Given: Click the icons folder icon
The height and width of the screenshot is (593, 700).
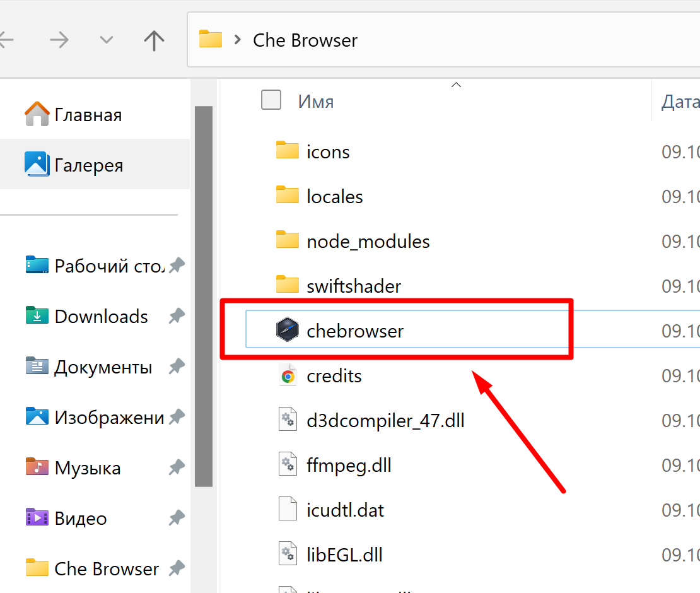Looking at the screenshot, I should point(288,150).
